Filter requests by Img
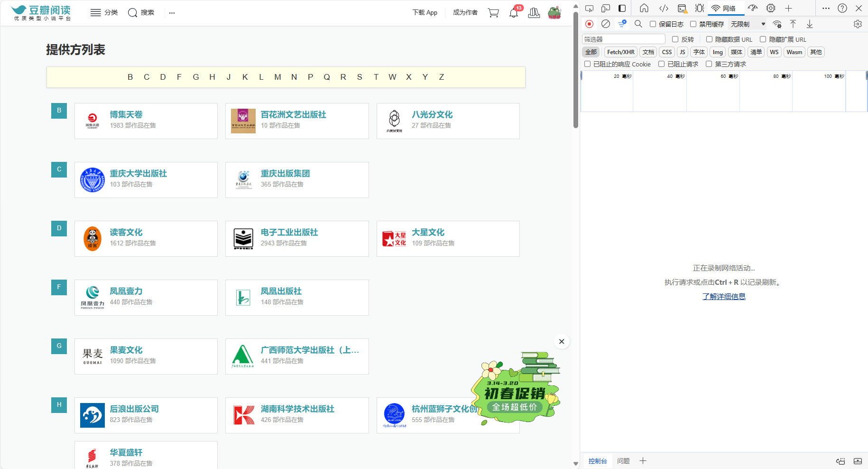 coord(718,52)
